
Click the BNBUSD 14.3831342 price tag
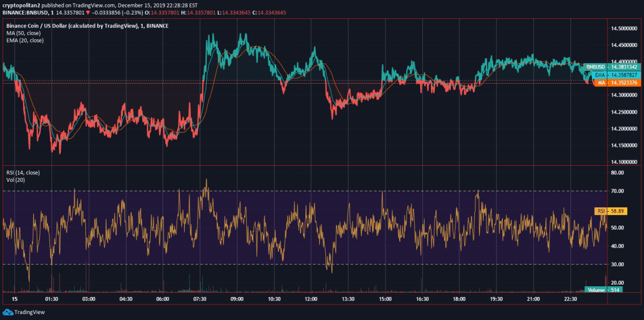tap(611, 66)
